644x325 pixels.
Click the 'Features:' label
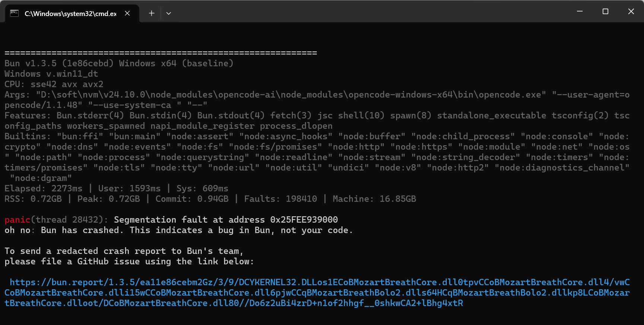[x=28, y=115]
